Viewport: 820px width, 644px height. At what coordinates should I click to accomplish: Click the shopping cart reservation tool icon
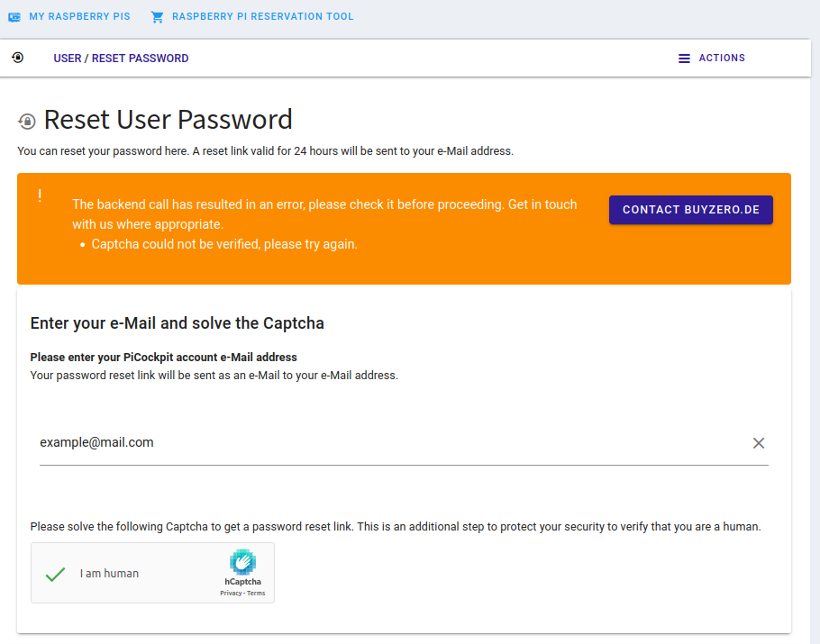coord(157,17)
